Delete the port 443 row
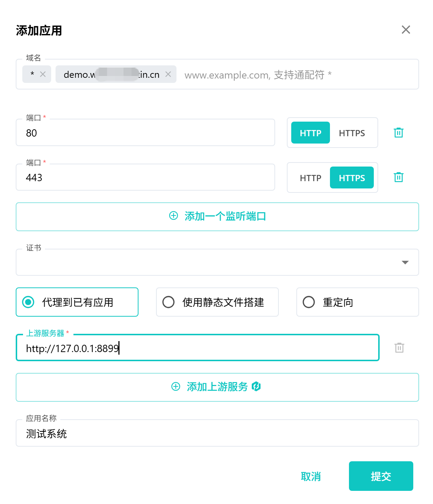433x504 pixels. click(x=398, y=177)
